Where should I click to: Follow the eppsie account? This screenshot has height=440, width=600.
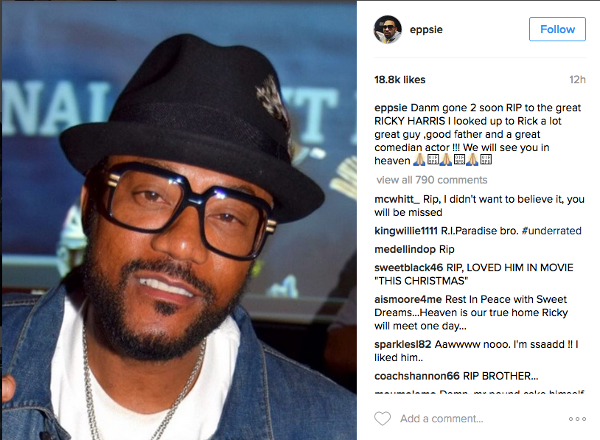(x=557, y=29)
